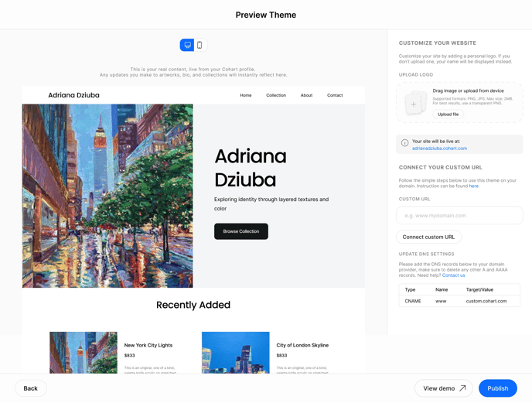
Task: Click View demo with arrow icon
Action: [444, 388]
